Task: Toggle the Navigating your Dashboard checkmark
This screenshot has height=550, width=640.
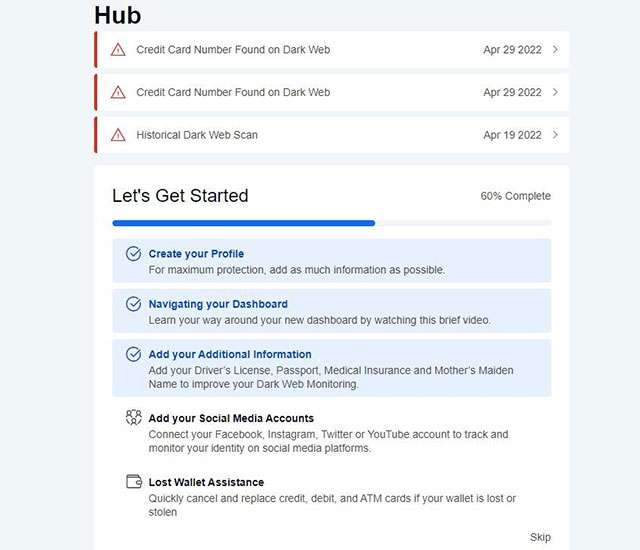Action: coord(133,304)
